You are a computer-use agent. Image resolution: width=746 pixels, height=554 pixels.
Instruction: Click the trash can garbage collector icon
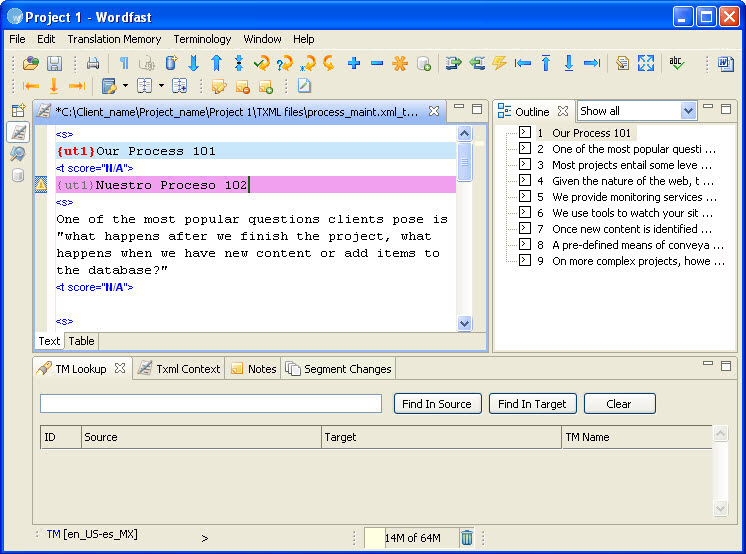[x=467, y=537]
